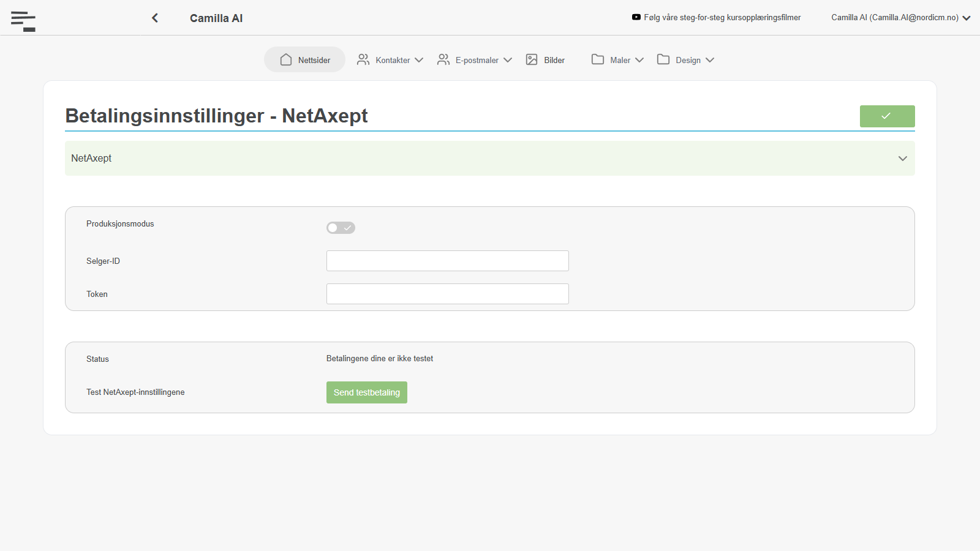Viewport: 980px width, 551px height.
Task: Click the Produksjonsmodus label
Action: pyautogui.click(x=120, y=224)
